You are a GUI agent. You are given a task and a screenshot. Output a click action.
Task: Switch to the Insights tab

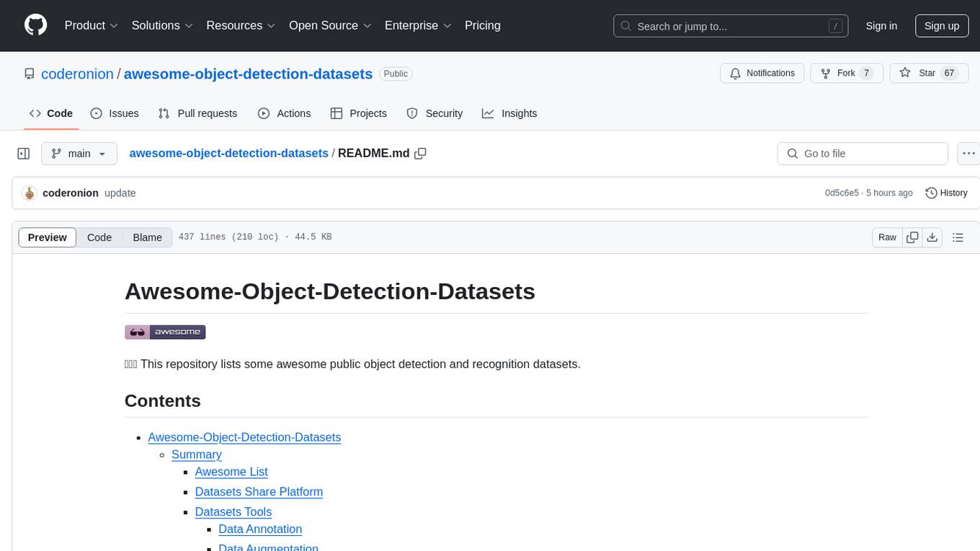(509, 113)
